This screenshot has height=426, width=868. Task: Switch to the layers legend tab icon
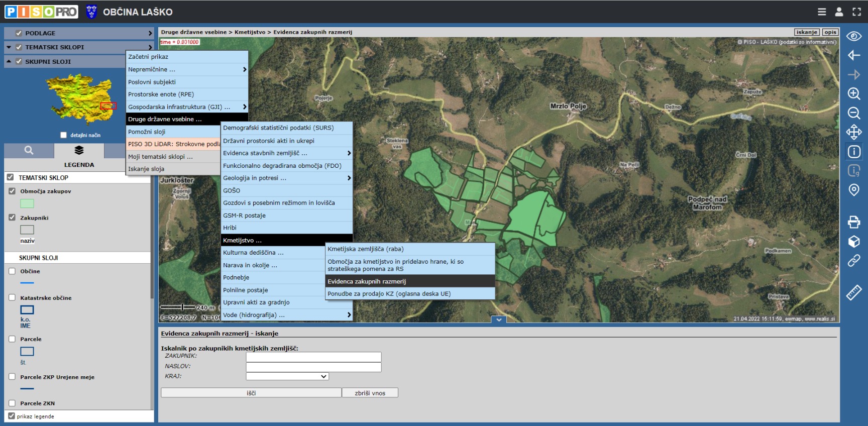click(79, 150)
